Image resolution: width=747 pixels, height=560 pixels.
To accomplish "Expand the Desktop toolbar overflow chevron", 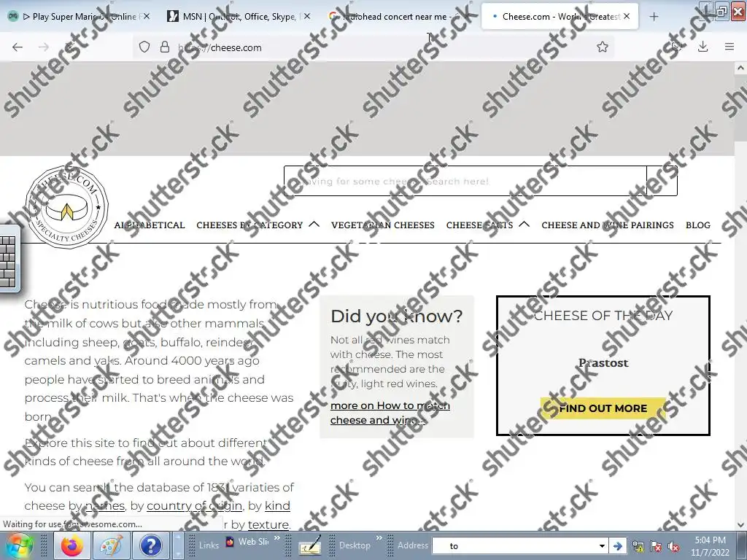I will (x=379, y=538).
